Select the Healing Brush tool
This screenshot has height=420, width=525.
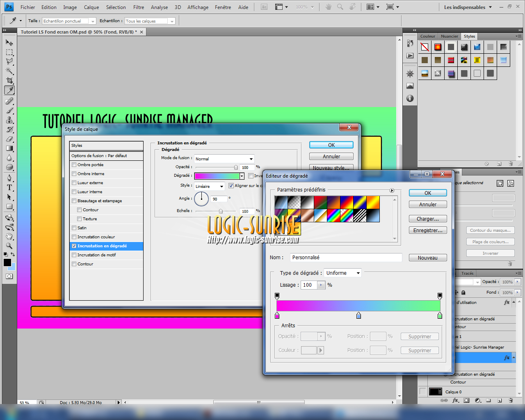[9, 101]
